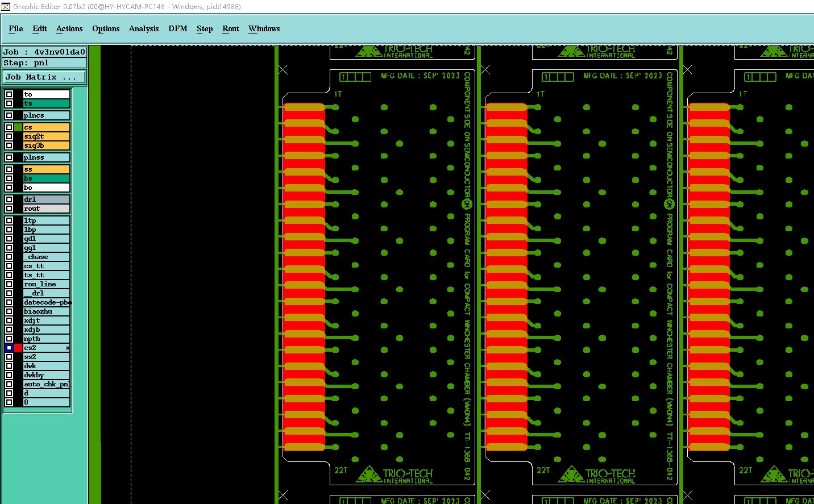
Task: Toggle display checkbox for layer cs
Action: tap(9, 127)
